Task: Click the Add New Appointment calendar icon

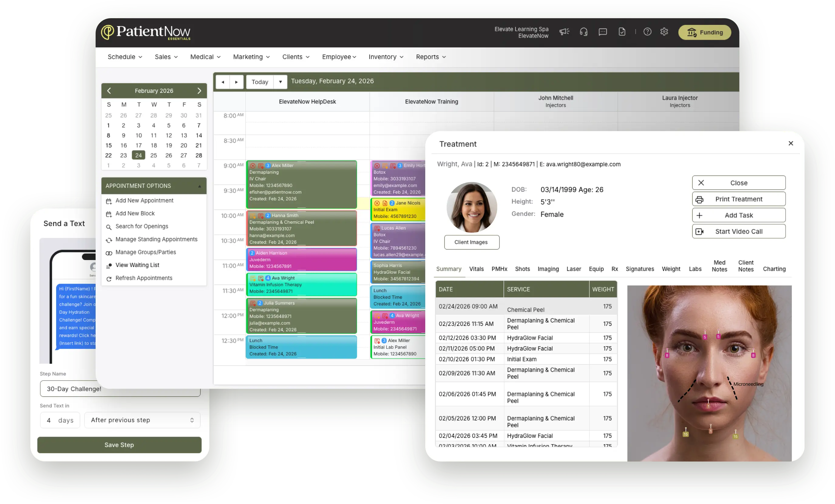Action: pos(109,201)
